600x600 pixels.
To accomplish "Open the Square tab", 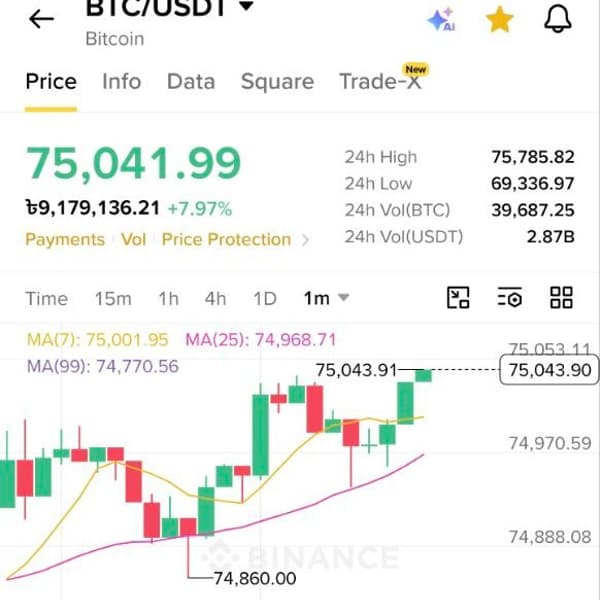I will 277,82.
